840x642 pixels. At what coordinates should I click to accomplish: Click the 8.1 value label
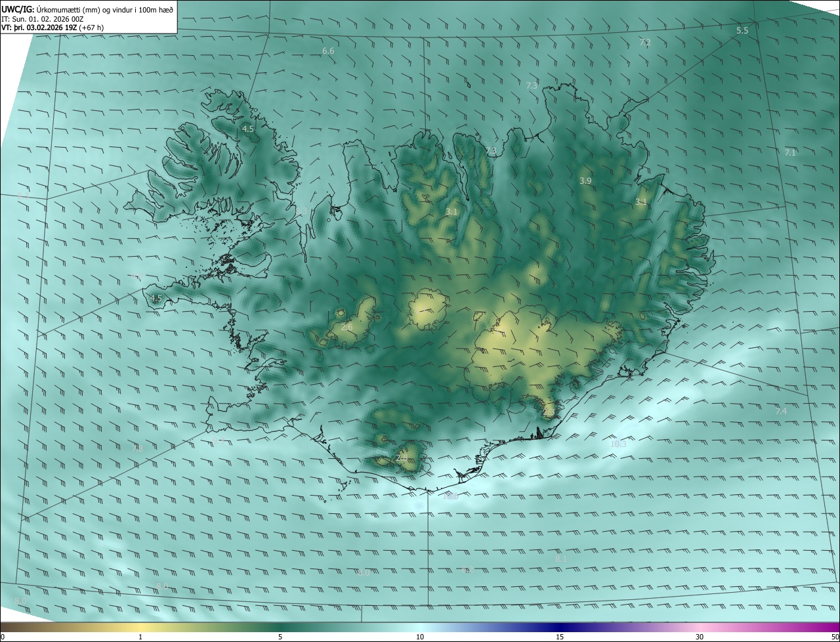561,559
